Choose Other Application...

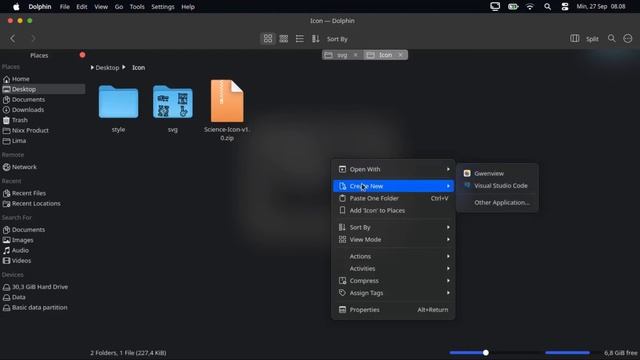point(497,202)
